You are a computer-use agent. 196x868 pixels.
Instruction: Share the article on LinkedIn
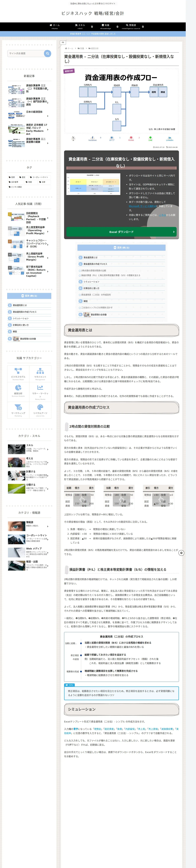(x=170, y=138)
